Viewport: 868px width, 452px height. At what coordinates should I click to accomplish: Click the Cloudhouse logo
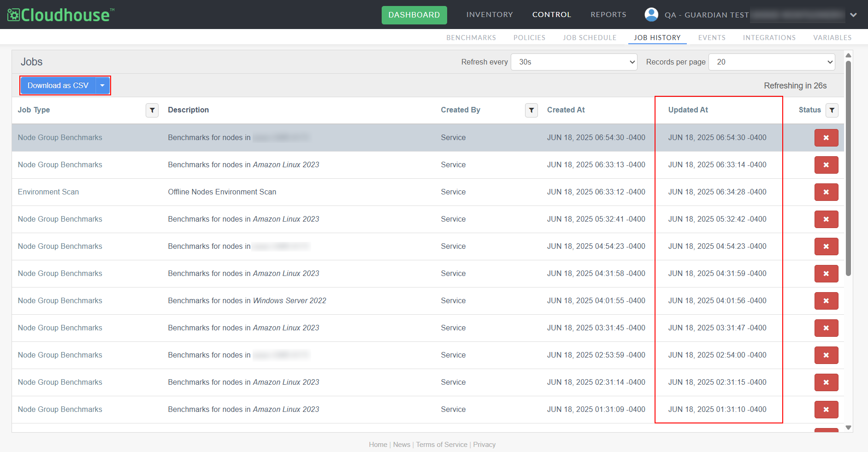[x=60, y=15]
